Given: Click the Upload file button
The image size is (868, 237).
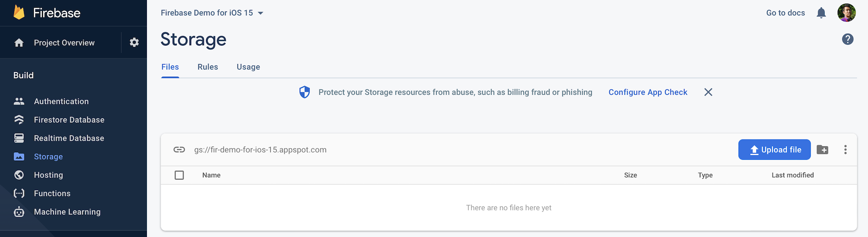Looking at the screenshot, I should [x=774, y=150].
